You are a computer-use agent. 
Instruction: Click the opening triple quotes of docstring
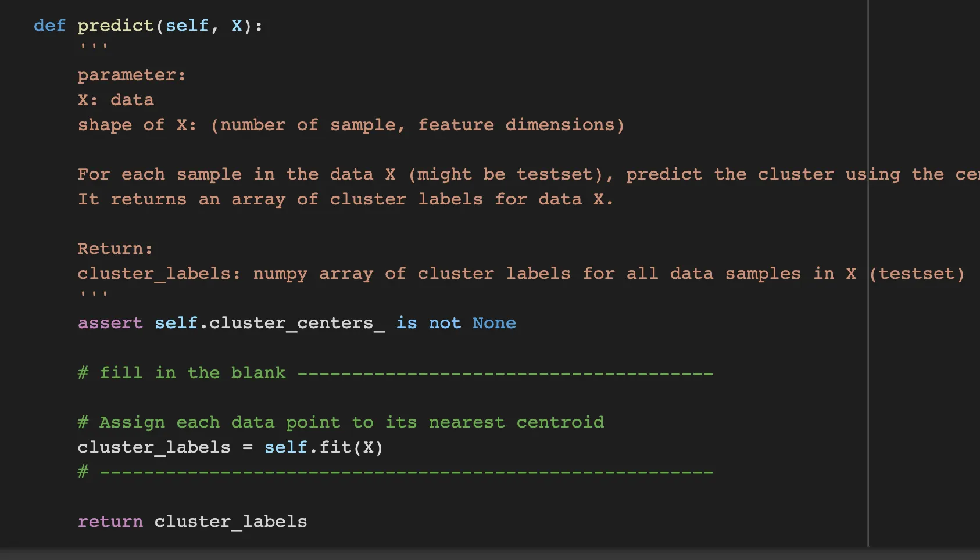coord(93,46)
